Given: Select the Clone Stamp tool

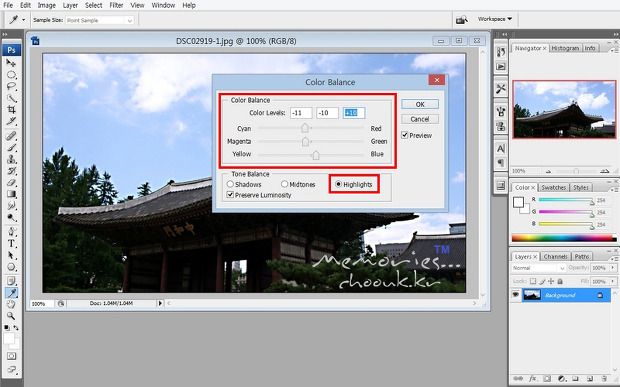Looking at the screenshot, I should pyautogui.click(x=11, y=159).
